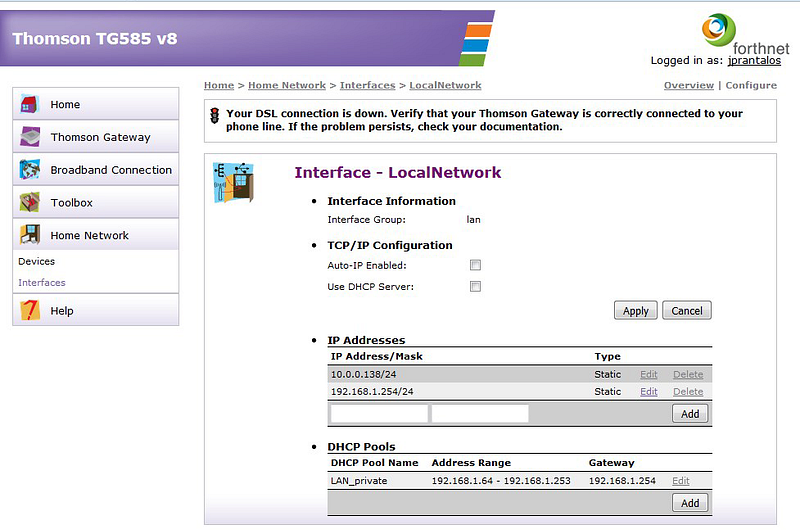Click Add button under IP Addresses
The width and height of the screenshot is (800, 530).
pos(690,414)
